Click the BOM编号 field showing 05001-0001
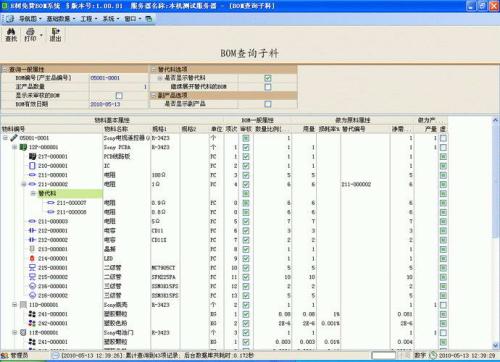Screen dimensions: 500x362 [118, 78]
